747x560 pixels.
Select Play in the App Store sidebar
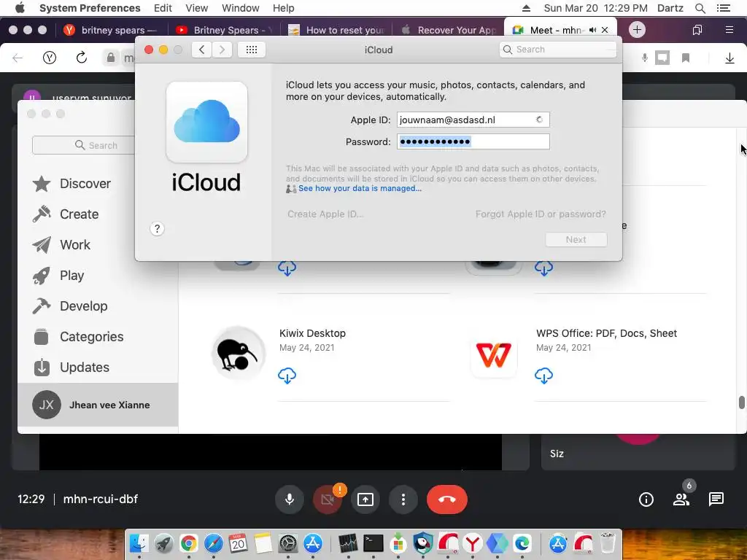(58, 276)
